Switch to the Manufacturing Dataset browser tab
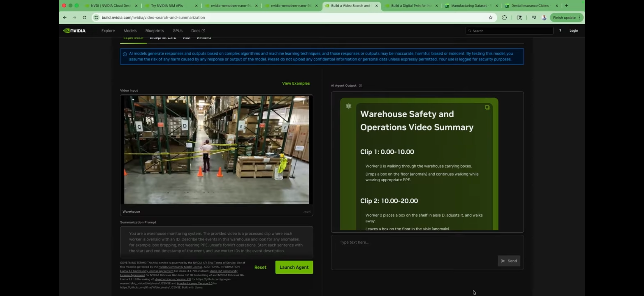 coord(469,5)
